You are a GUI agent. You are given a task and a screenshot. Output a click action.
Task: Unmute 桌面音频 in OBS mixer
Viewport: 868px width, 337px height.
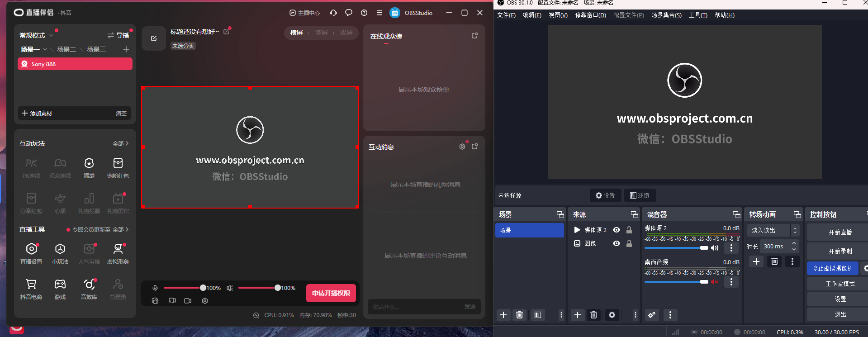(715, 282)
